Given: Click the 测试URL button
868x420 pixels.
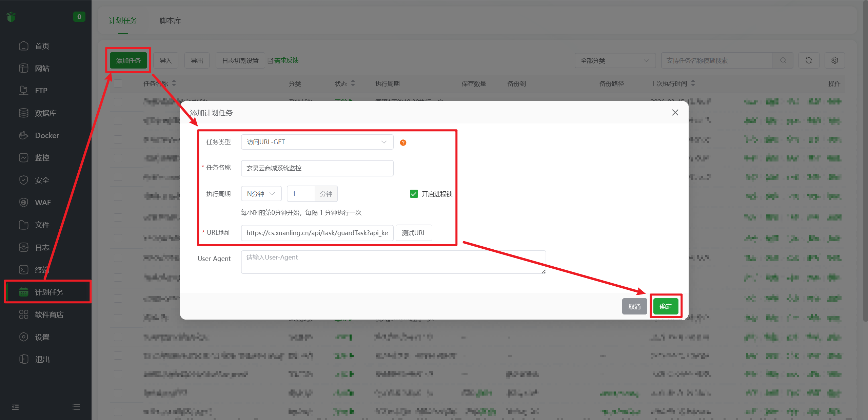Looking at the screenshot, I should click(x=413, y=233).
